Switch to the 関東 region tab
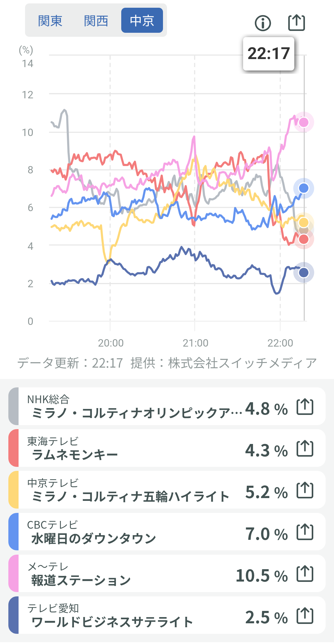Screen dimensions: 334x644 pyautogui.click(x=50, y=21)
